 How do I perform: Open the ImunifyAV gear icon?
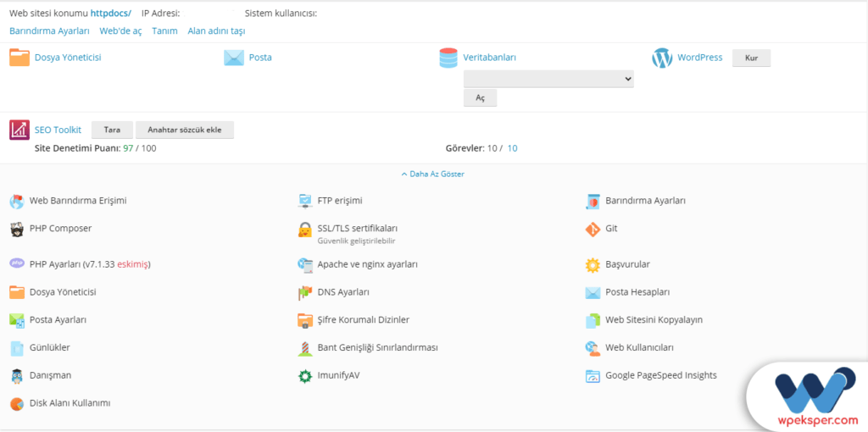point(305,375)
